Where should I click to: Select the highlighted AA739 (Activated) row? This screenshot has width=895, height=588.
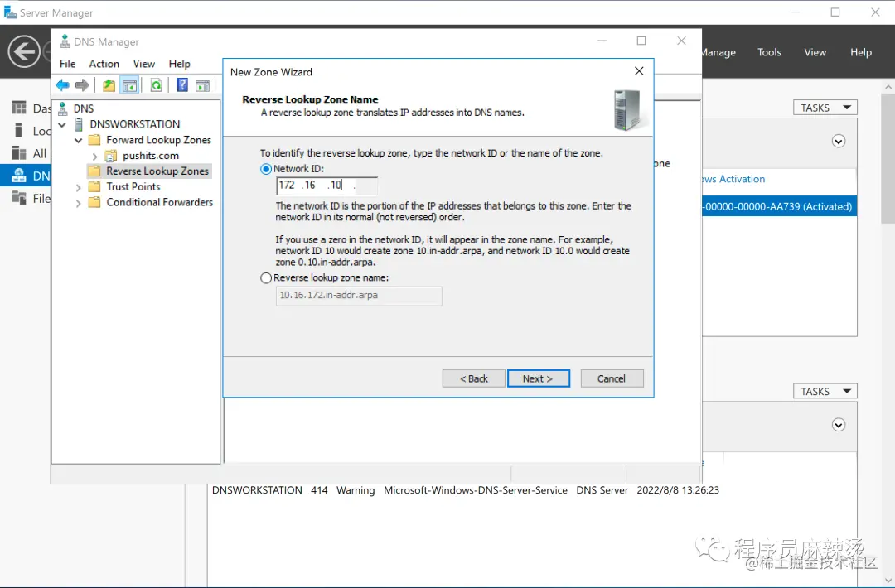779,206
